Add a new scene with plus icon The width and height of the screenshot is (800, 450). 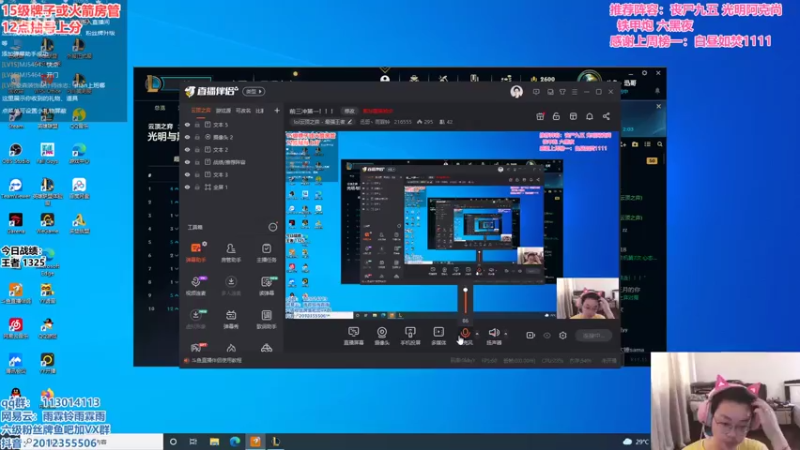(277, 110)
